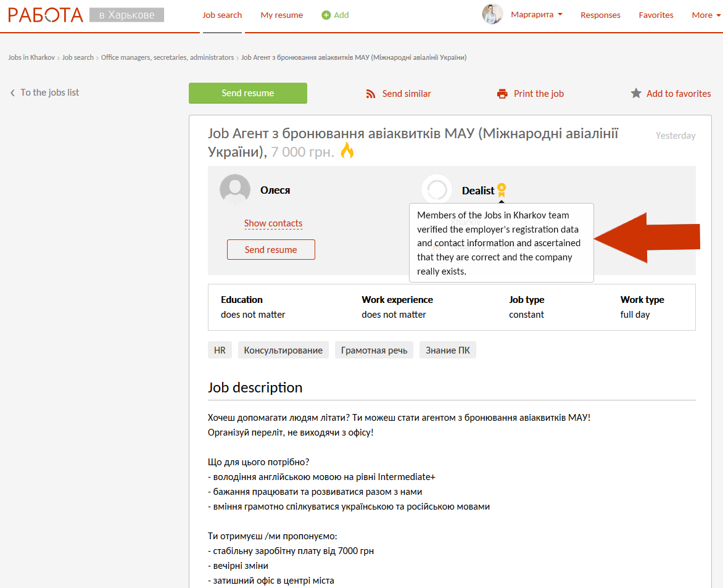Click the verified badge next to Dealist
The image size is (723, 588).
pos(502,189)
